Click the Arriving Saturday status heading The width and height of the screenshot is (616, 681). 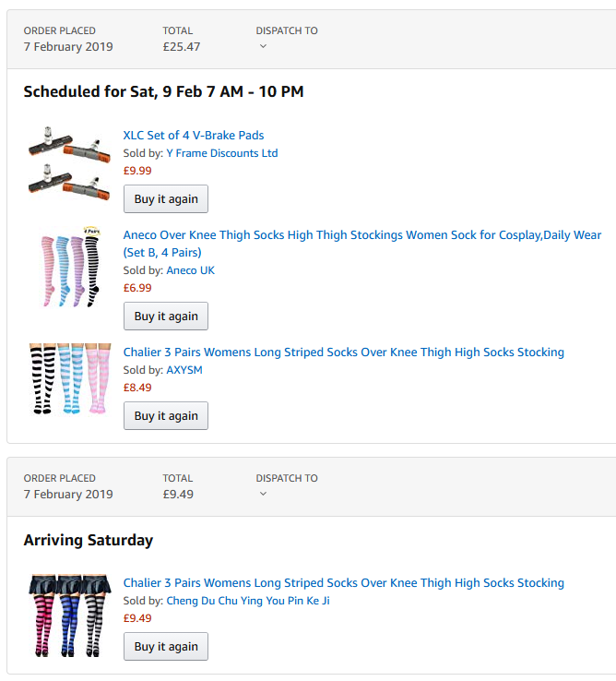89,540
